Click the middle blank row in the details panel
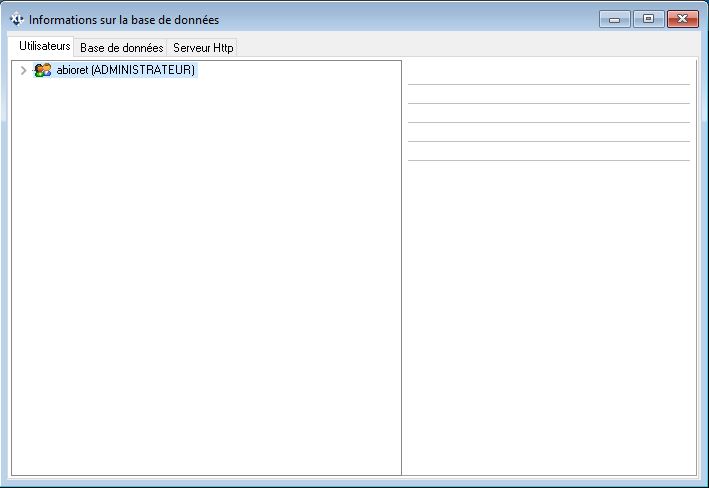 click(x=548, y=113)
